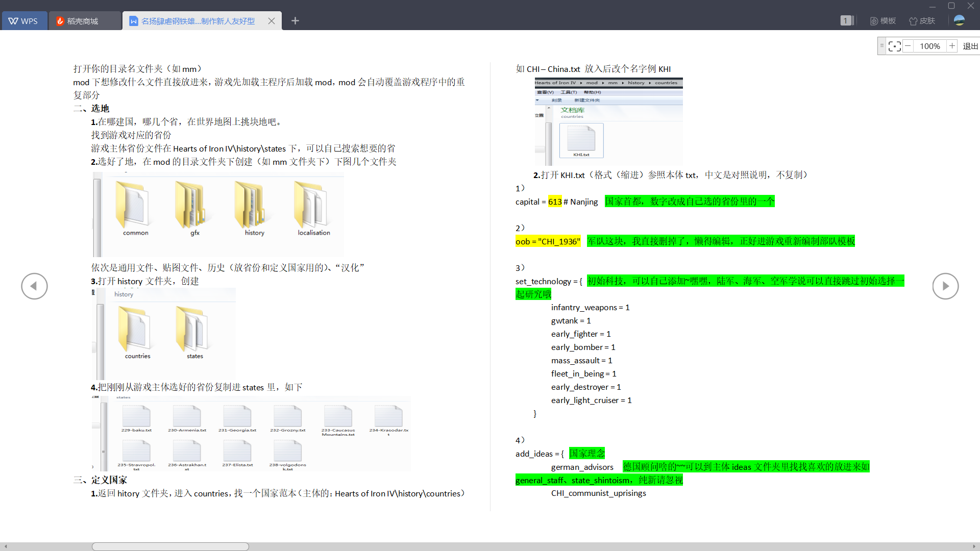Screen dimensions: 980x551
Task: Toggle the page count indicator showing 1
Action: 847,21
